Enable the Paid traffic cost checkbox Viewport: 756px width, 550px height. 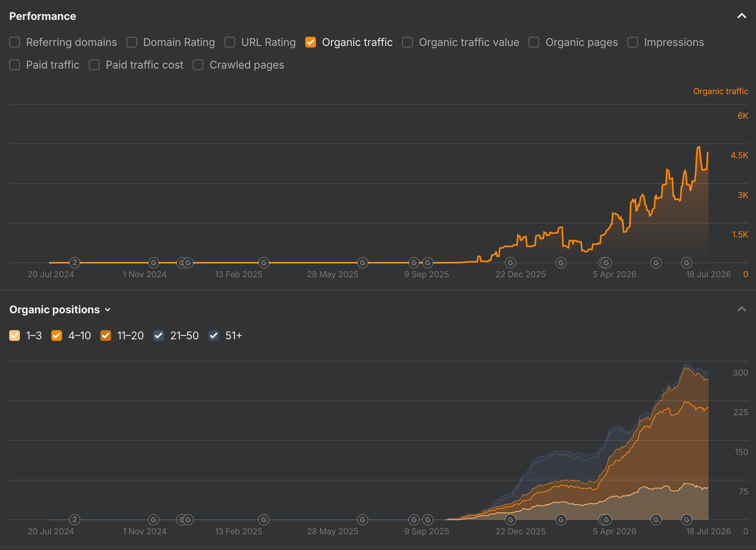[x=94, y=65]
